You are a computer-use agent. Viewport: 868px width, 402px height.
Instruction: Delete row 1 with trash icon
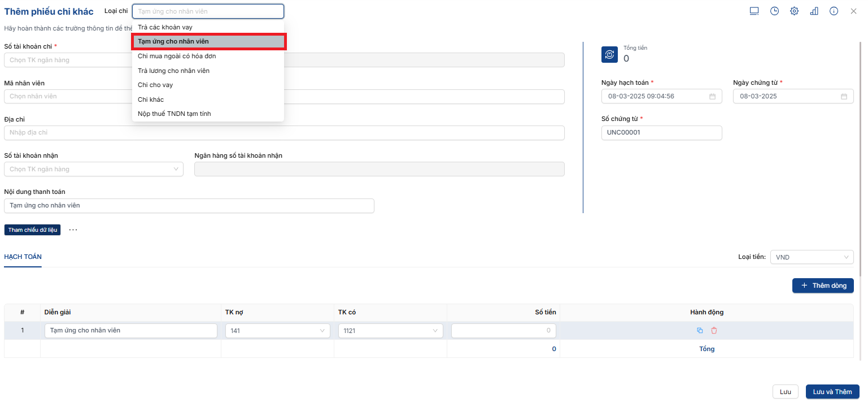(714, 331)
